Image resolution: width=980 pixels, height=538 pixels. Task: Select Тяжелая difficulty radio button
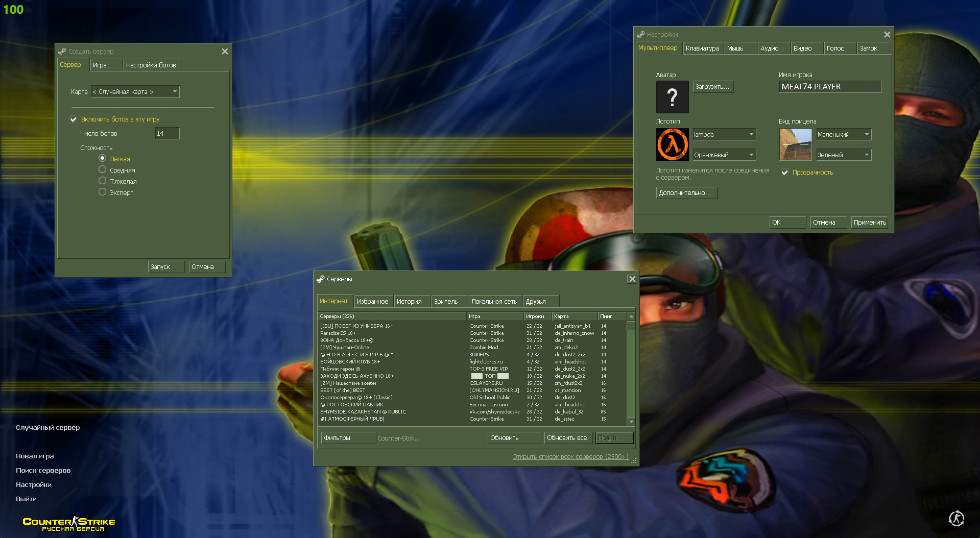(x=102, y=181)
